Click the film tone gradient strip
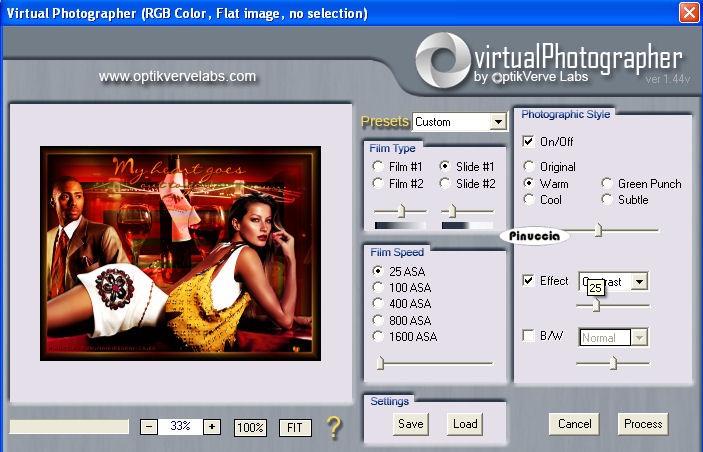 [x=400, y=225]
